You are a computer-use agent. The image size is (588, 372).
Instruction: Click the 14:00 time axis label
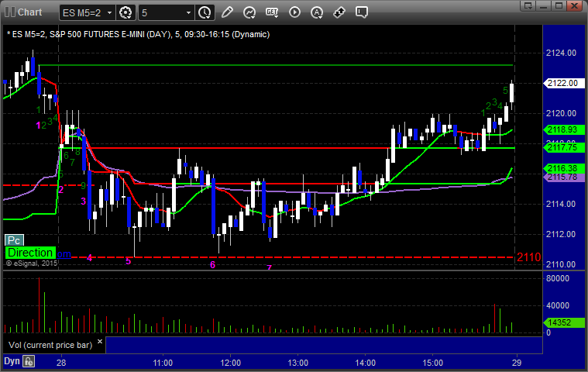pyautogui.click(x=365, y=363)
